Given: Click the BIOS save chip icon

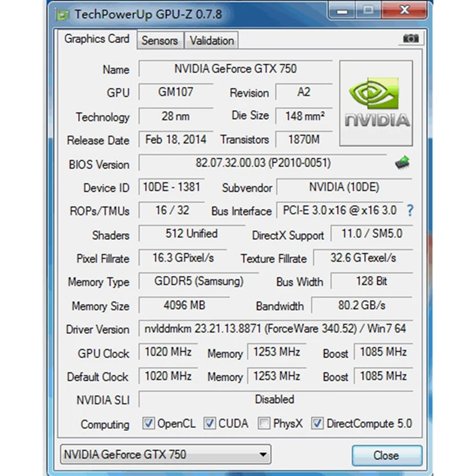Looking at the screenshot, I should coord(402,163).
